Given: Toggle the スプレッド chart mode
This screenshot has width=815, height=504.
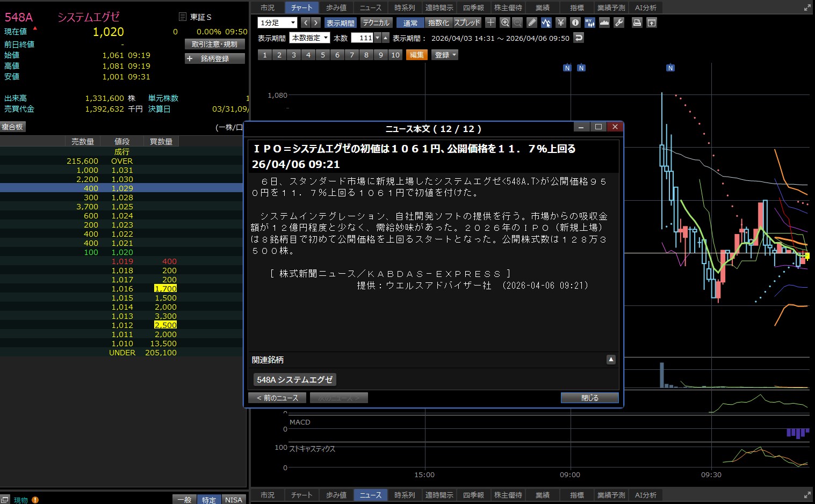Looking at the screenshot, I should [x=467, y=23].
